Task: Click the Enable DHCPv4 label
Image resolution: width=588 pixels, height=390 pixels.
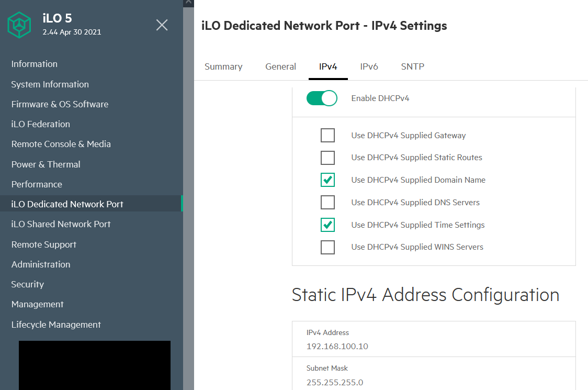Action: [380, 98]
